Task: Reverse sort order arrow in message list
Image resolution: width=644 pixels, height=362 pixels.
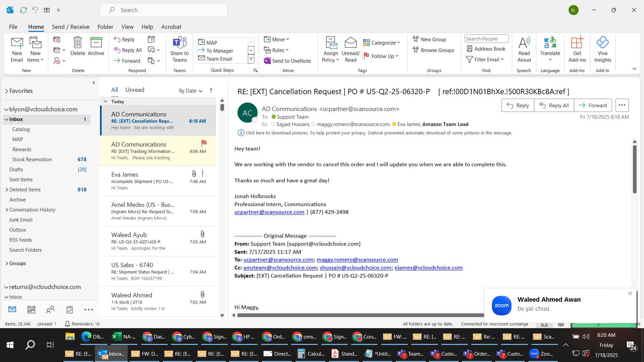Action: 211,90
